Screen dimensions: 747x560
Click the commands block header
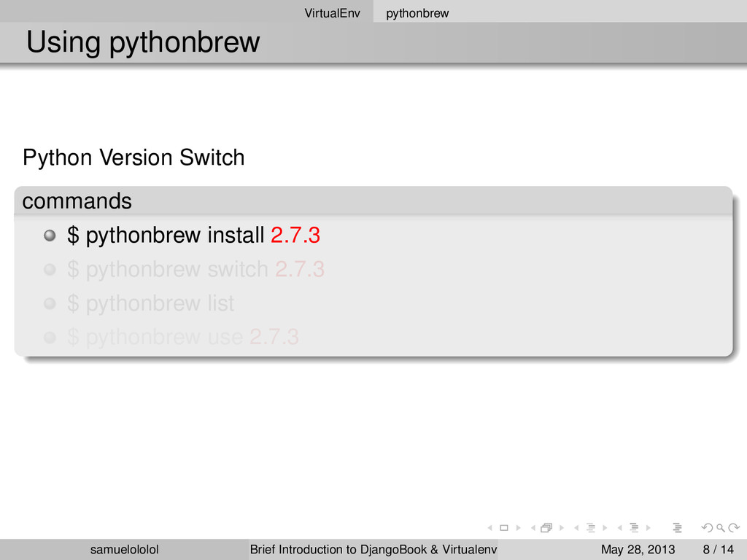(373, 201)
